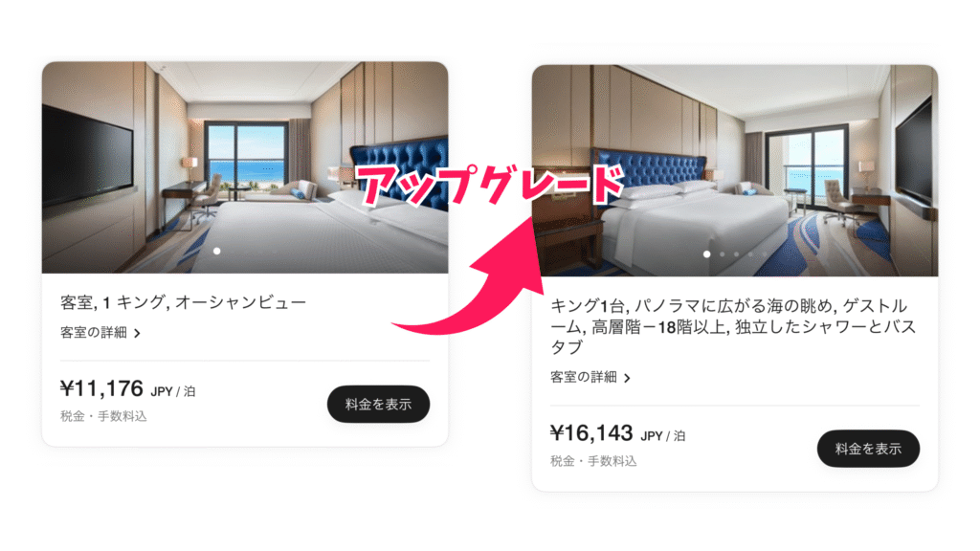Click the ¥16,143 JPY price text

pos(617,433)
